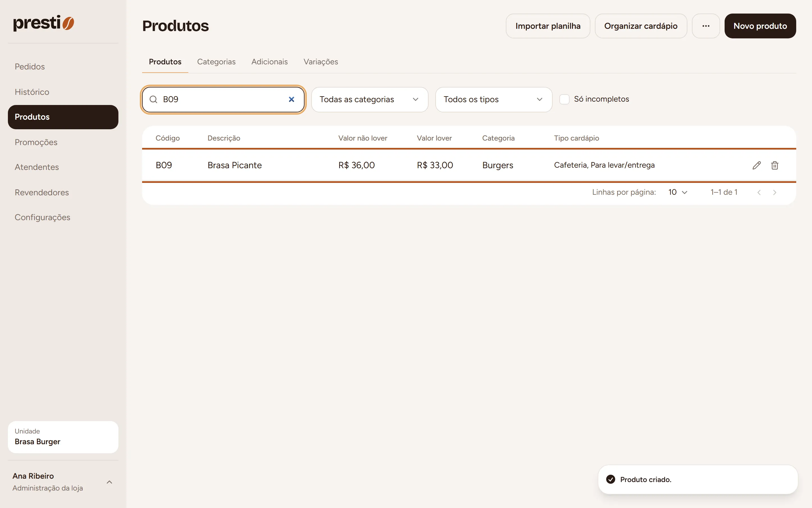The height and width of the screenshot is (508, 812).
Task: Click the Brasa Picante description cell
Action: click(235, 165)
